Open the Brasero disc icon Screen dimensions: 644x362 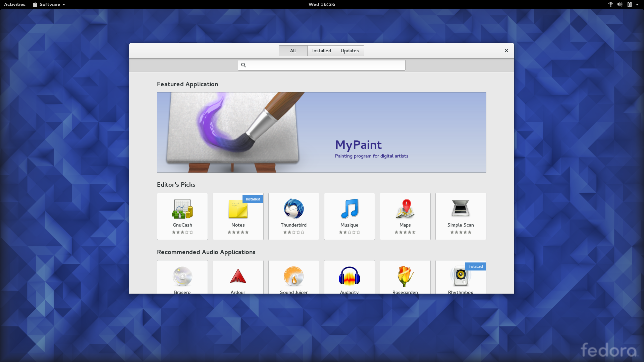click(x=182, y=276)
